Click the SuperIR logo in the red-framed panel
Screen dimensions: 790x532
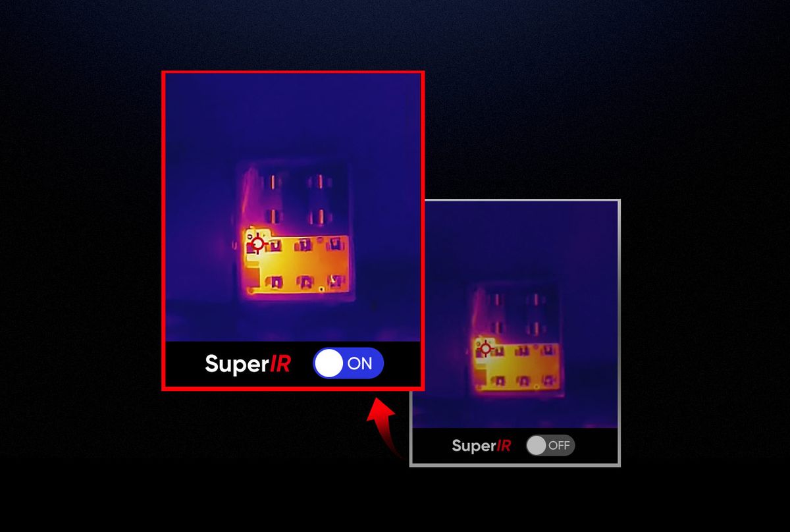pyautogui.click(x=248, y=363)
